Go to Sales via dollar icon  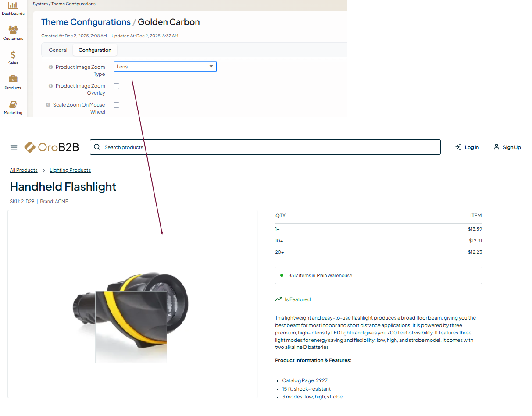pyautogui.click(x=13, y=57)
